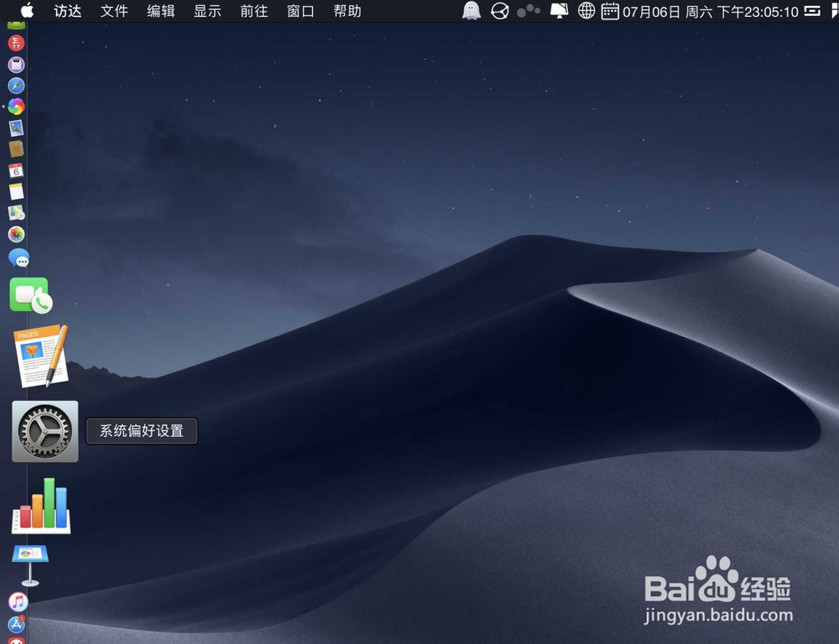Viewport: 839px width, 644px height.
Task: Open Keynote from the Dock
Action: tap(30, 565)
